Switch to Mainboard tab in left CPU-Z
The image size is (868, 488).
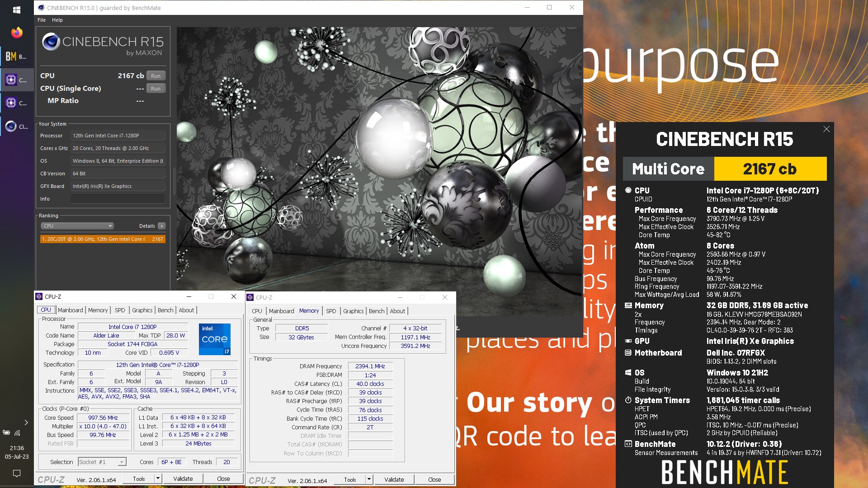71,310
